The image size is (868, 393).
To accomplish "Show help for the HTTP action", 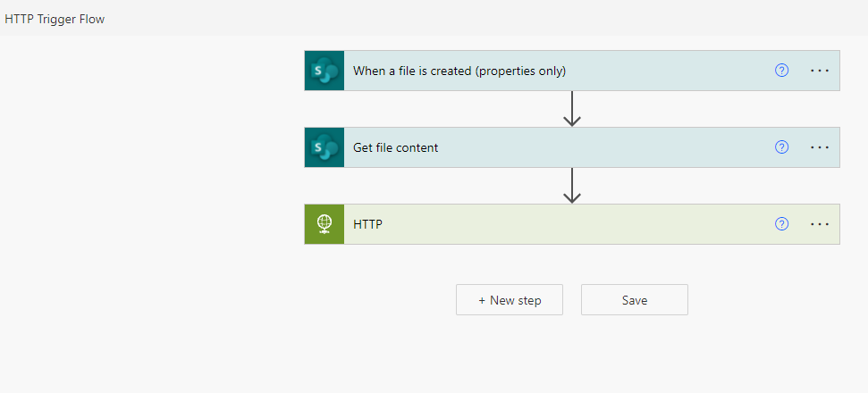I will [781, 224].
